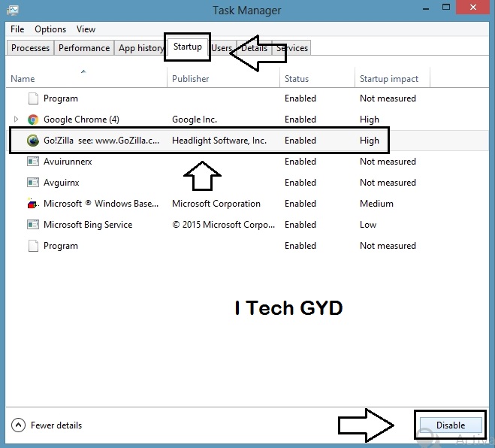
Task: Click Not measured in the Avguirnx row
Action: (388, 183)
